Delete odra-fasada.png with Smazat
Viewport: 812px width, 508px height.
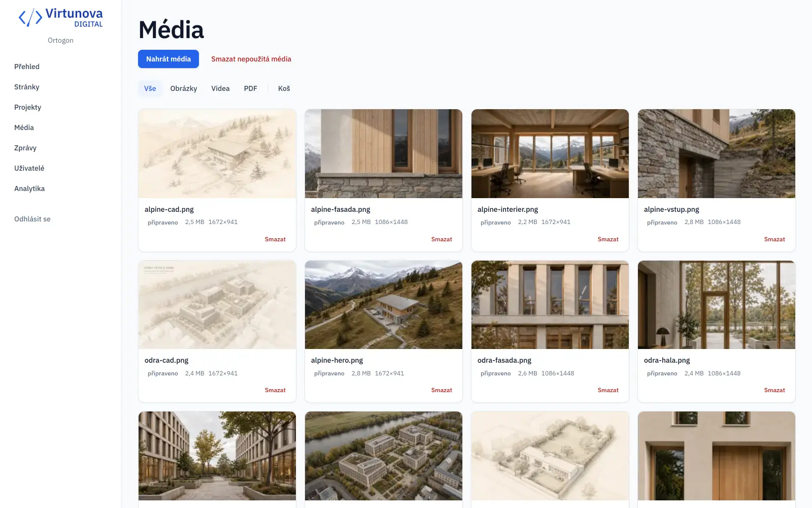click(x=608, y=390)
